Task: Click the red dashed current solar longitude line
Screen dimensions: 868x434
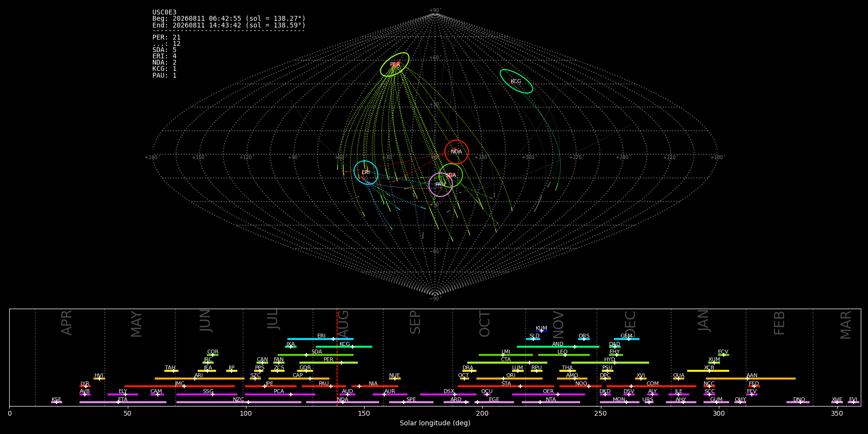Action: click(337, 357)
